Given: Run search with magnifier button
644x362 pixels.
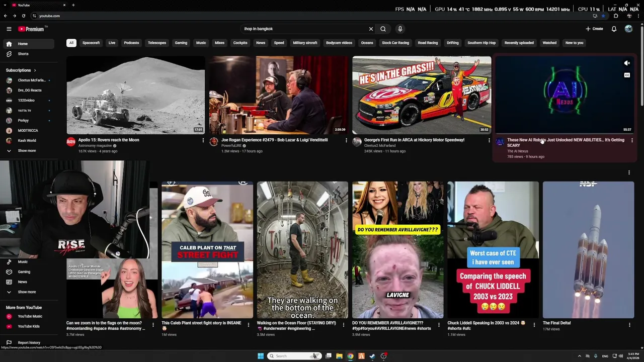Looking at the screenshot, I should (383, 29).
